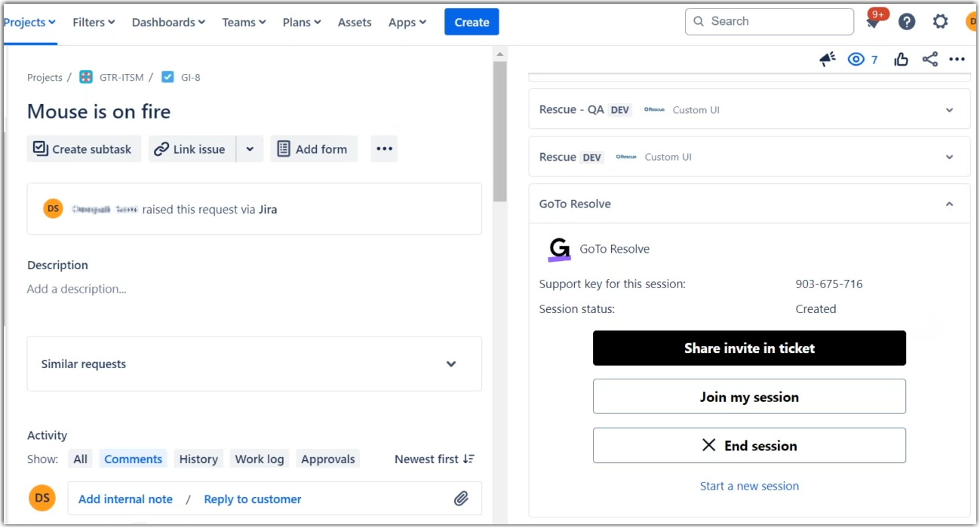980x528 pixels.
Task: Open the issue actions more menu
Action: (x=957, y=60)
